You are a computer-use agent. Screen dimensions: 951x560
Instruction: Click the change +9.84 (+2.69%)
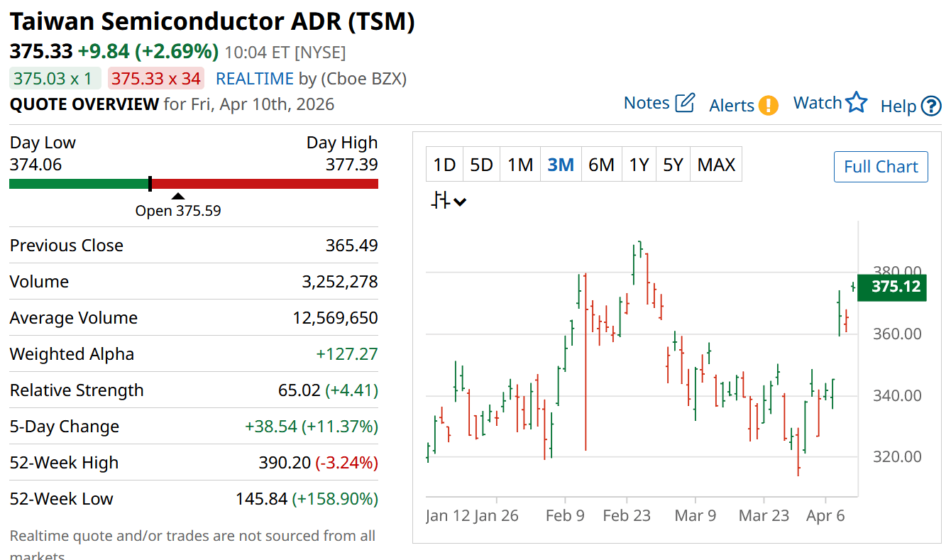point(148,51)
